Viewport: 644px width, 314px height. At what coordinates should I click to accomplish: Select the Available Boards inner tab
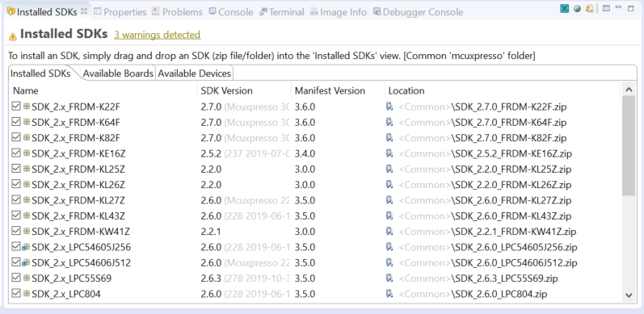click(118, 73)
